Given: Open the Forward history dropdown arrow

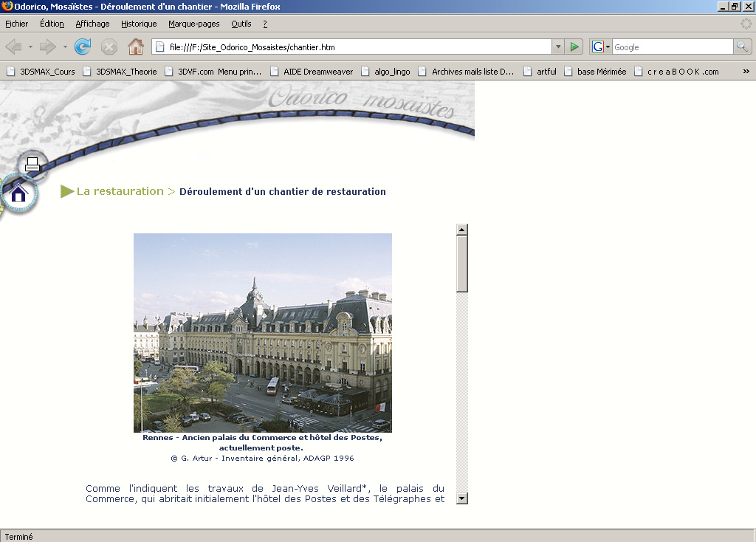Looking at the screenshot, I should click(x=65, y=47).
